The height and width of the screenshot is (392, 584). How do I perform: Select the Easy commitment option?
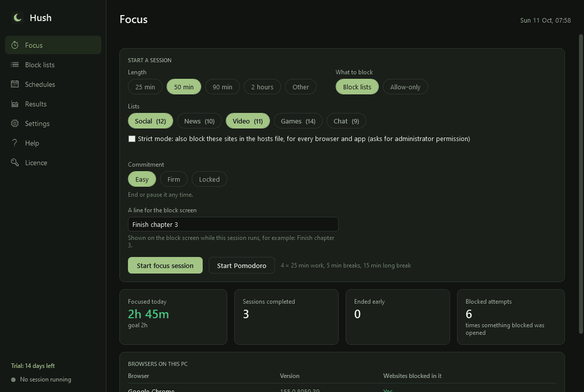(142, 179)
